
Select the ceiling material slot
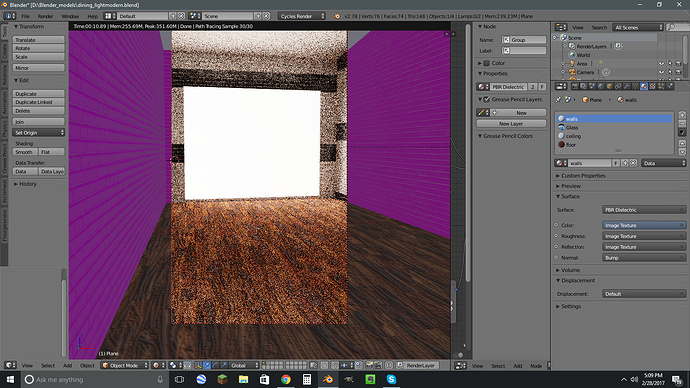(614, 136)
